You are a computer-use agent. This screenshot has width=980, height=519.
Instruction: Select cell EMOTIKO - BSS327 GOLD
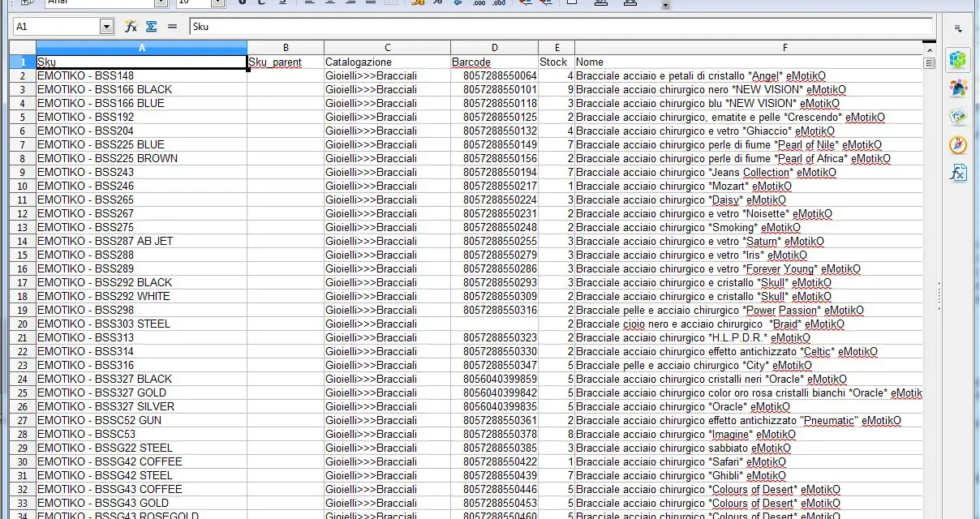[x=142, y=392]
